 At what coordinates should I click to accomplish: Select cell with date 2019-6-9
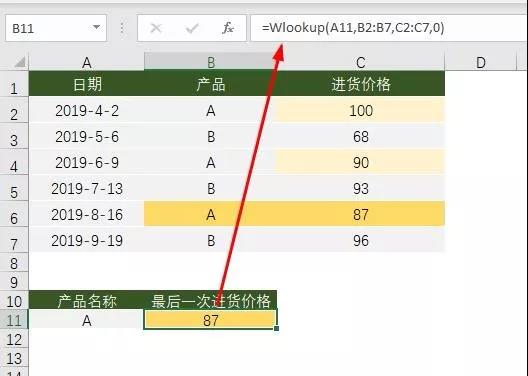point(87,162)
